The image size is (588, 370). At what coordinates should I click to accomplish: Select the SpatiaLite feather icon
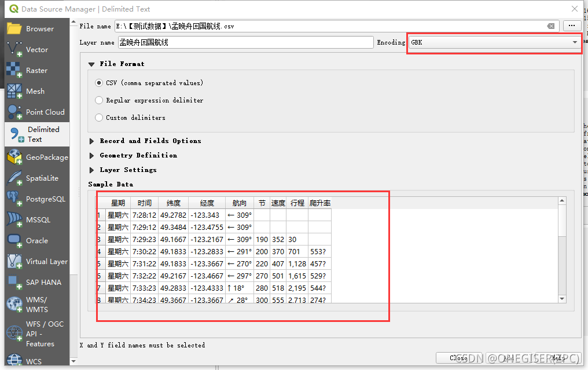(x=14, y=178)
